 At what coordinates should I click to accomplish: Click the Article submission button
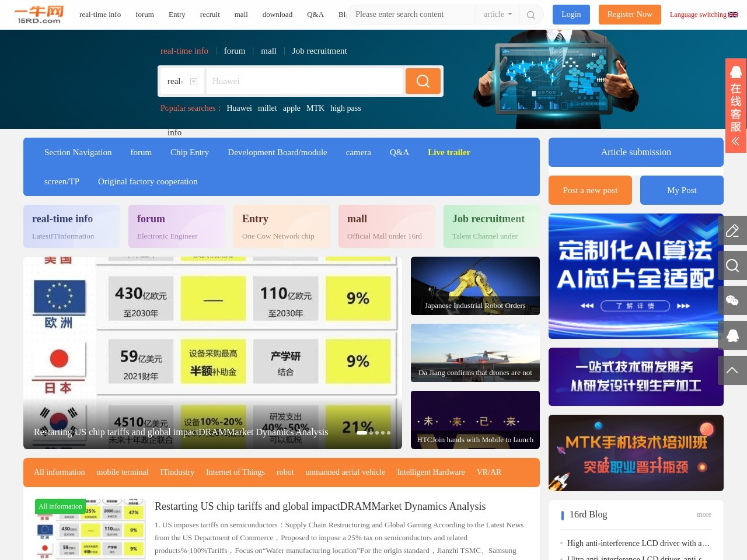point(636,152)
